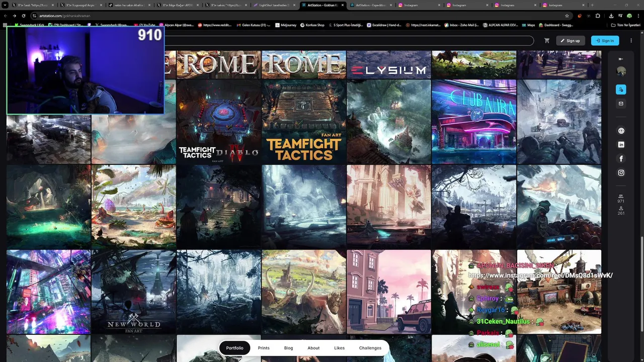Image resolution: width=644 pixels, height=362 pixels.
Task: Open the New World fan art thumbnail
Action: click(x=134, y=292)
